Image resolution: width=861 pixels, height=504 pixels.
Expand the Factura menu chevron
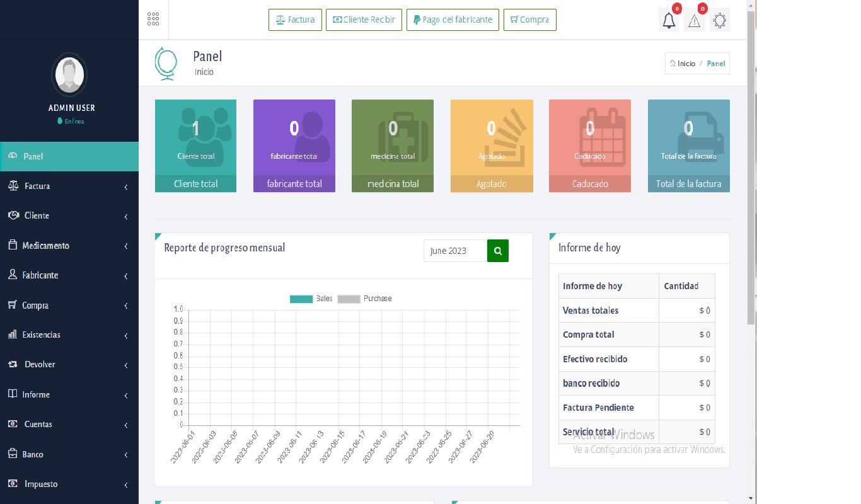126,187
